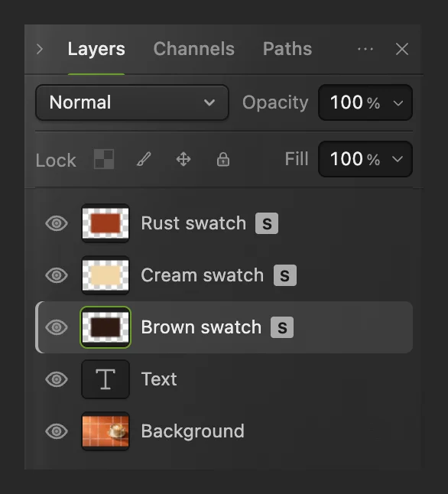Select the Text layer
The width and height of the screenshot is (448, 494).
224,379
